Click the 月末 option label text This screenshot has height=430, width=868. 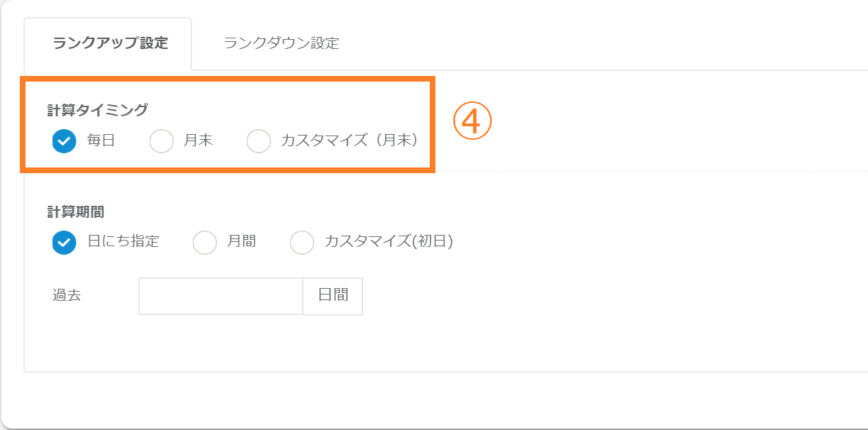tap(199, 140)
